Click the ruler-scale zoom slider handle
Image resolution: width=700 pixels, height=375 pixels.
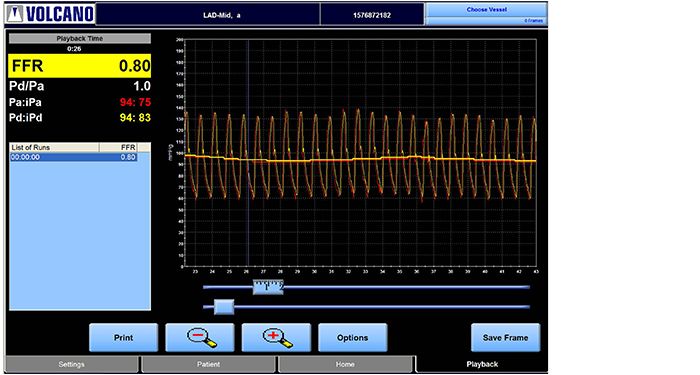[268, 287]
